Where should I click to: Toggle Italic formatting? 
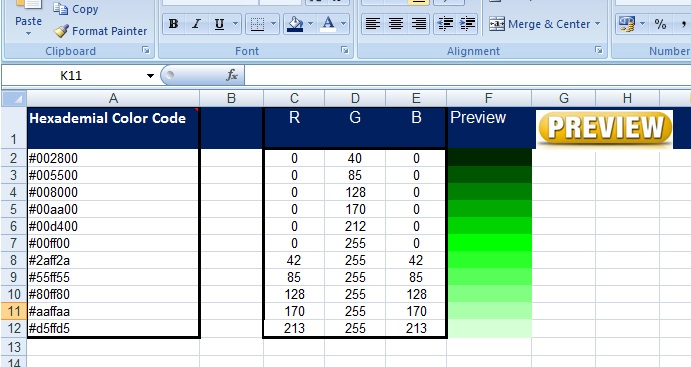tap(196, 24)
